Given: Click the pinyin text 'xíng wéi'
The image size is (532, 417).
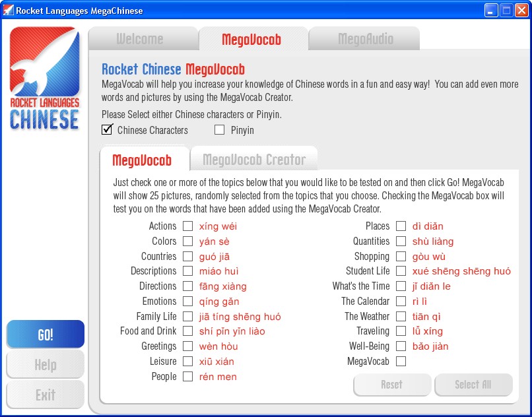Looking at the screenshot, I should [218, 226].
